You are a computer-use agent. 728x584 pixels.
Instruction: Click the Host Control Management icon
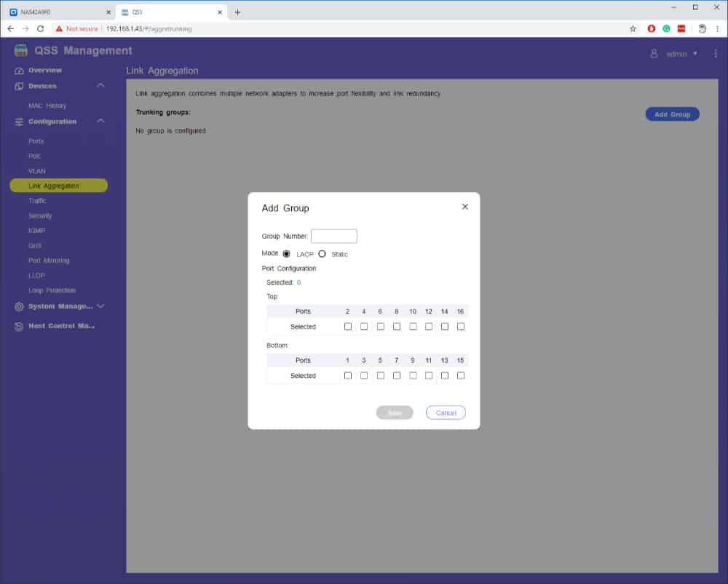[x=20, y=326]
